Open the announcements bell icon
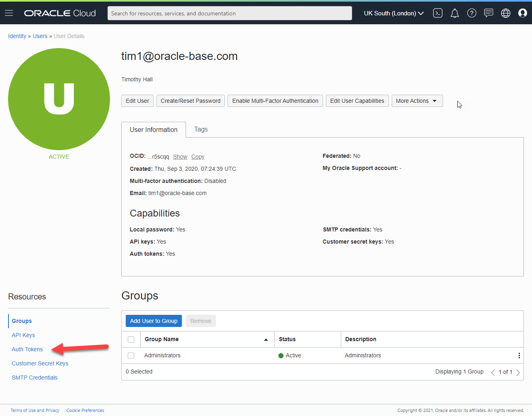Screen dimensions: 532x416 (x=455, y=13)
